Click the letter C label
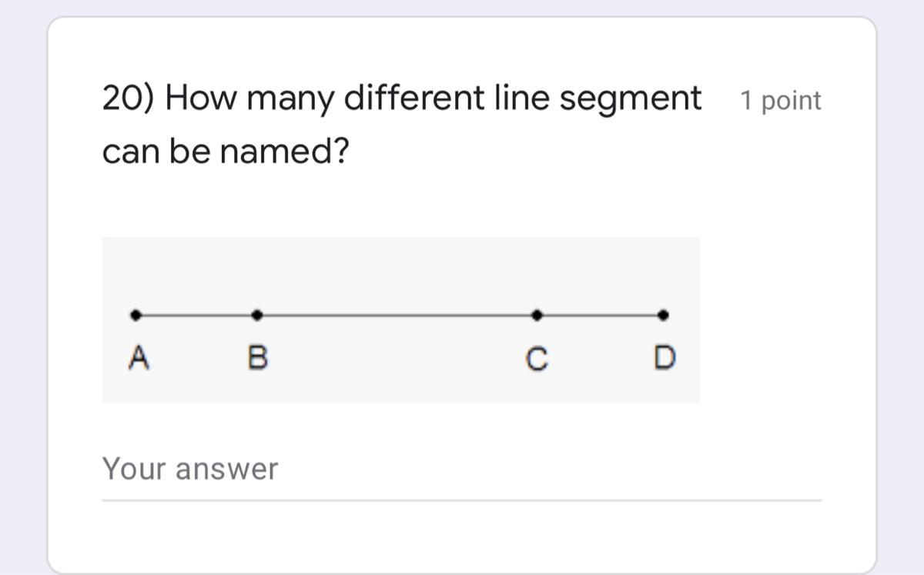924x575 pixels. click(537, 359)
